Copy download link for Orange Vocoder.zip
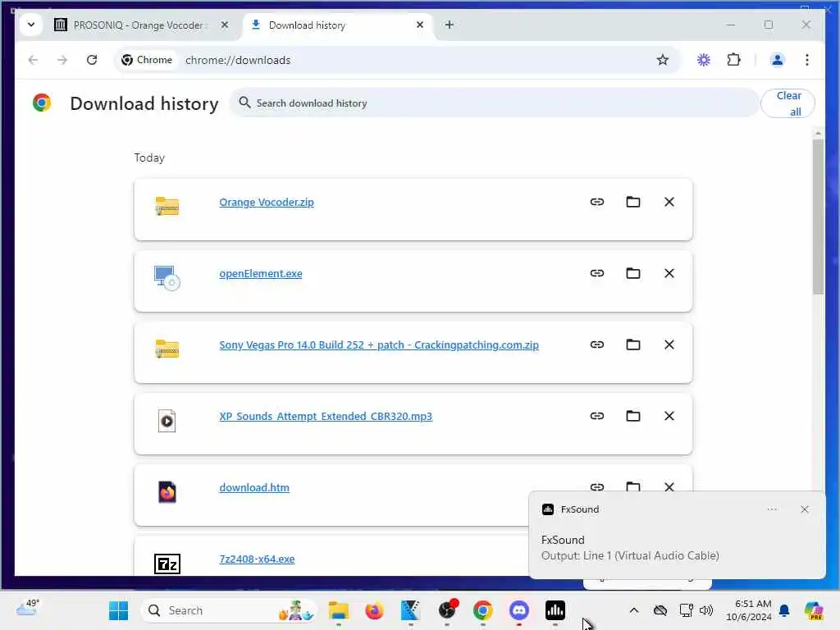Viewport: 840px width, 630px height. point(597,202)
